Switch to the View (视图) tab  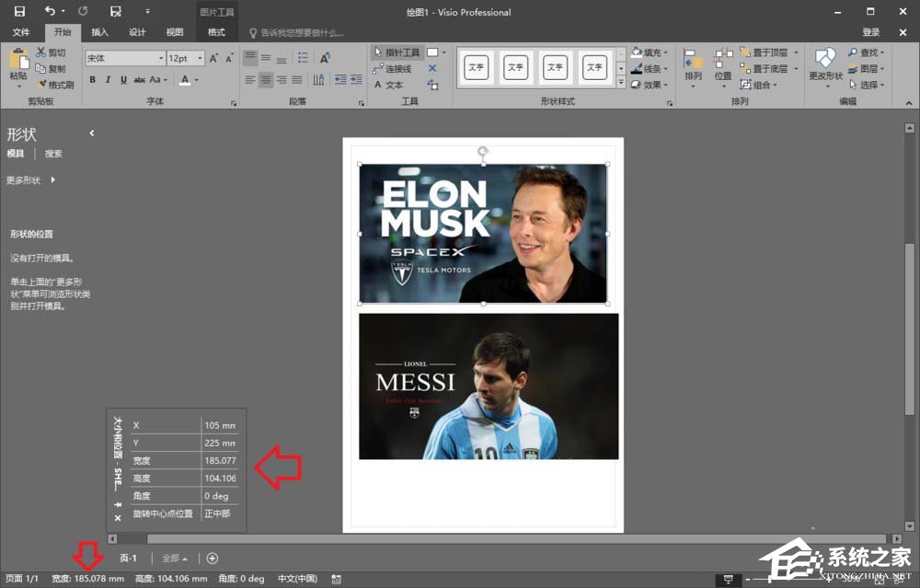tap(174, 32)
